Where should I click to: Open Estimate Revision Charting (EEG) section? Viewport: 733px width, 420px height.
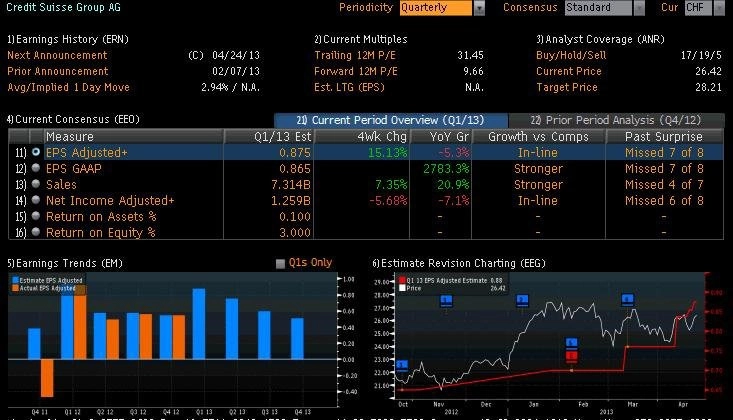coord(459,263)
